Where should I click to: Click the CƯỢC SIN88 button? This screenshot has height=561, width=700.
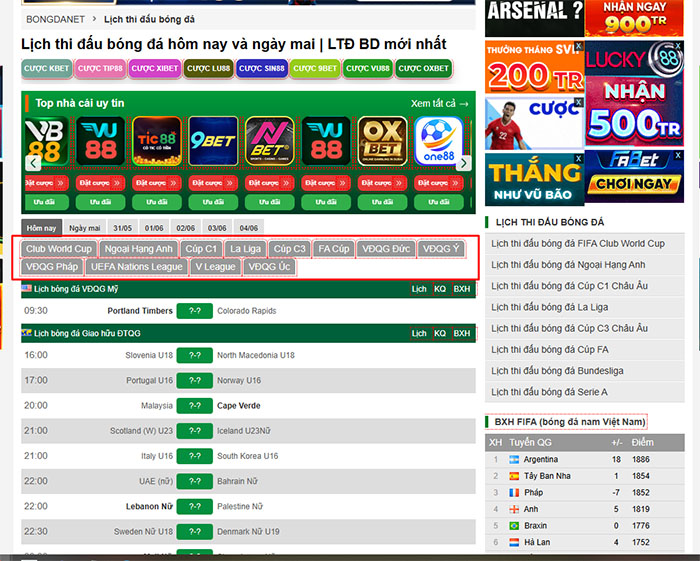click(262, 69)
